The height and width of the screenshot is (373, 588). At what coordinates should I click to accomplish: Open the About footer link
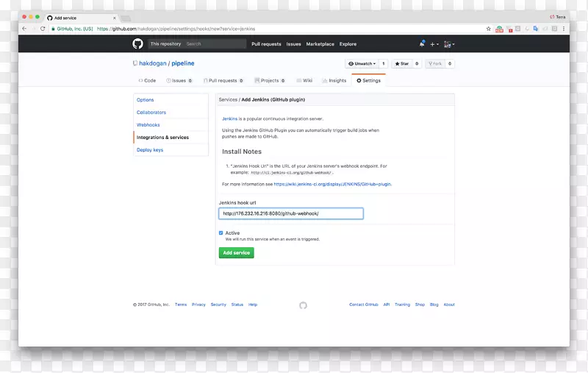coord(449,305)
